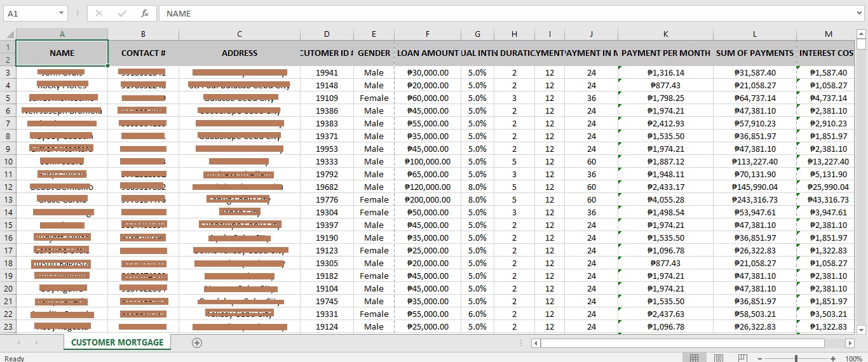Click vertical scrollbar down arrow
This screenshot has height=362, width=868.
point(861,329)
